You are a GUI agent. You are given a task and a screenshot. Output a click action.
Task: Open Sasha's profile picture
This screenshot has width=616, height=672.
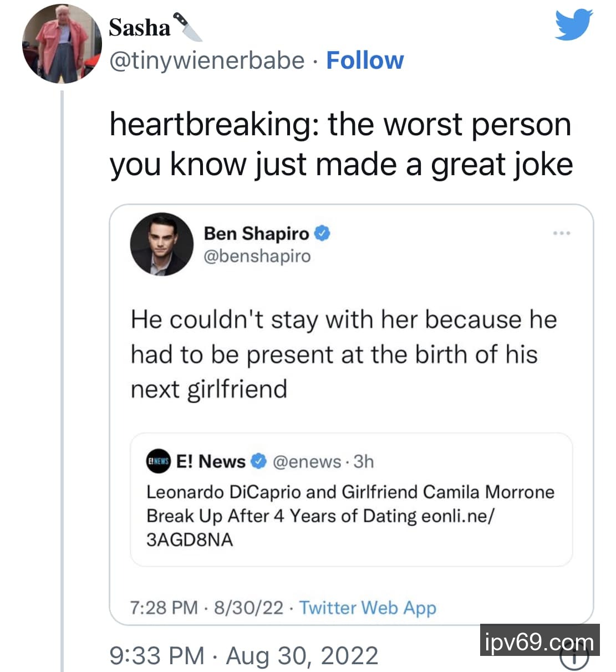pyautogui.click(x=62, y=44)
